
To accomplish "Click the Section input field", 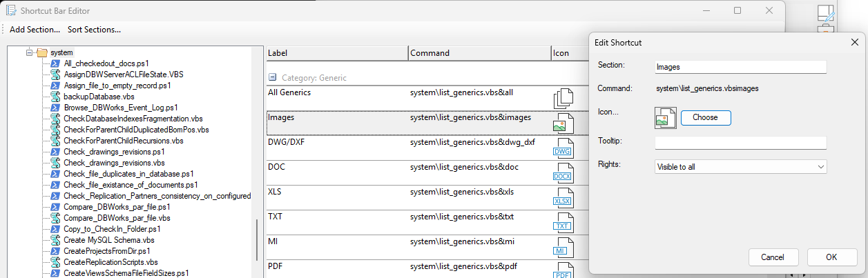I will pos(741,67).
